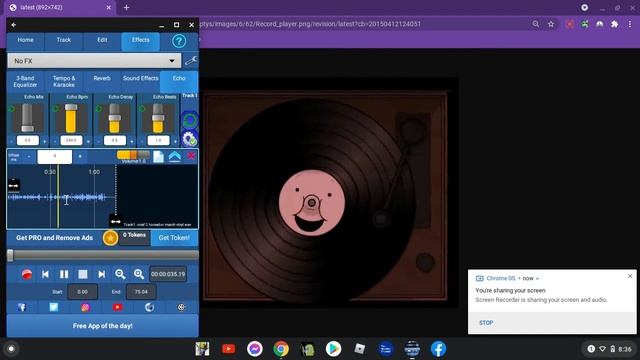Decrease the track offset with minus
The height and width of the screenshot is (360, 640).
pyautogui.click(x=29, y=156)
